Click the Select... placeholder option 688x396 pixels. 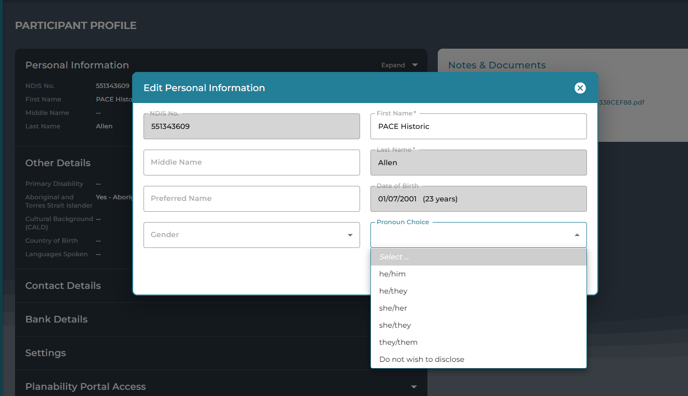click(478, 257)
